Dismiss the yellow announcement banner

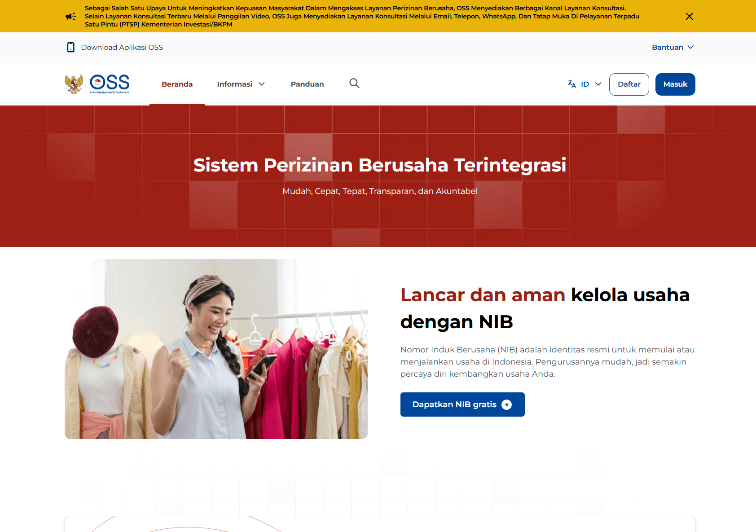click(689, 17)
